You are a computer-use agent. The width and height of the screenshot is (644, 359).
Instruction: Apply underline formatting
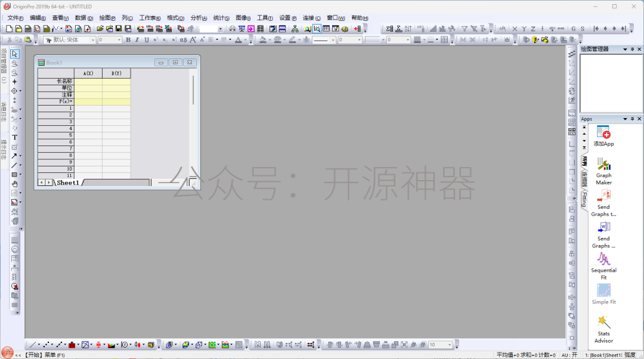click(x=146, y=40)
